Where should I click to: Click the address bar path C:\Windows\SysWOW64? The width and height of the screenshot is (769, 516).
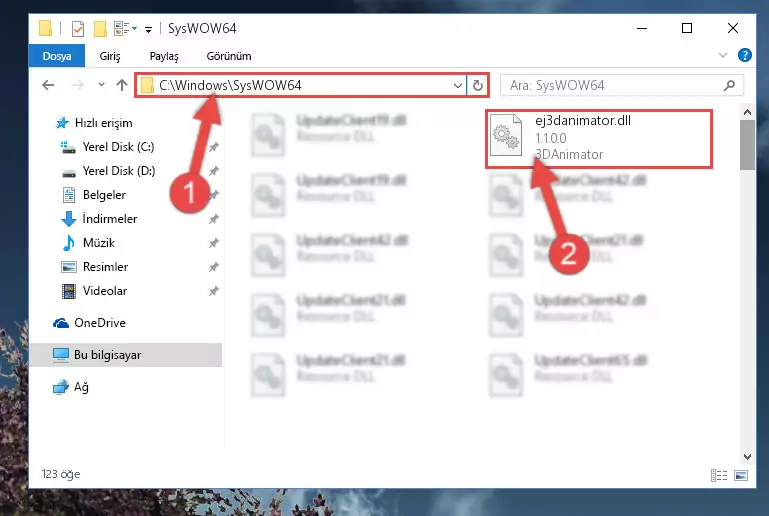tap(230, 85)
